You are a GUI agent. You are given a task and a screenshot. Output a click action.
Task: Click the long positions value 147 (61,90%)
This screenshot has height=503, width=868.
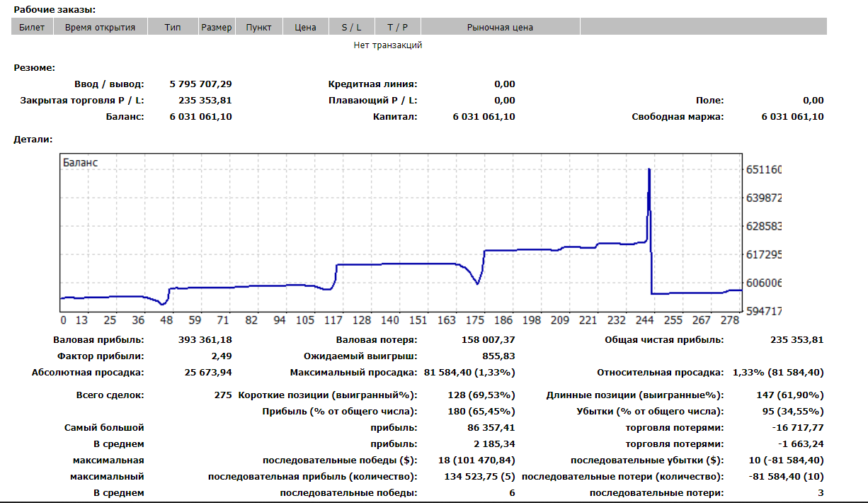click(x=791, y=395)
